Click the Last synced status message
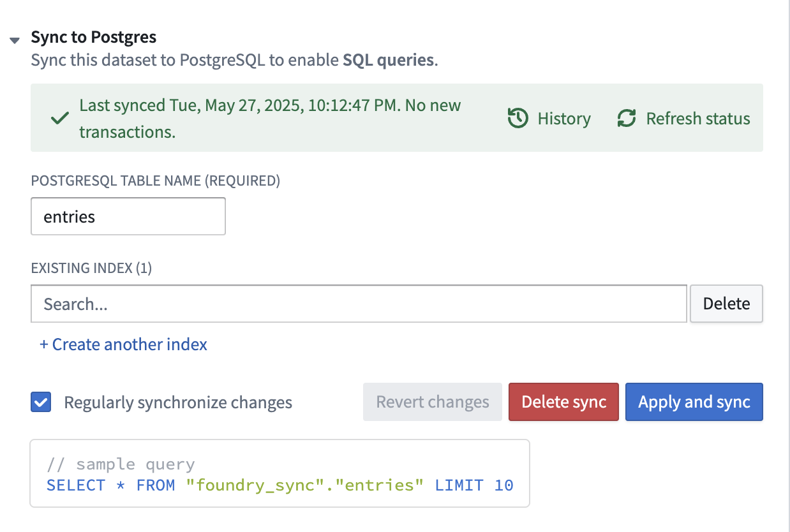This screenshot has height=532, width=790. point(270,119)
